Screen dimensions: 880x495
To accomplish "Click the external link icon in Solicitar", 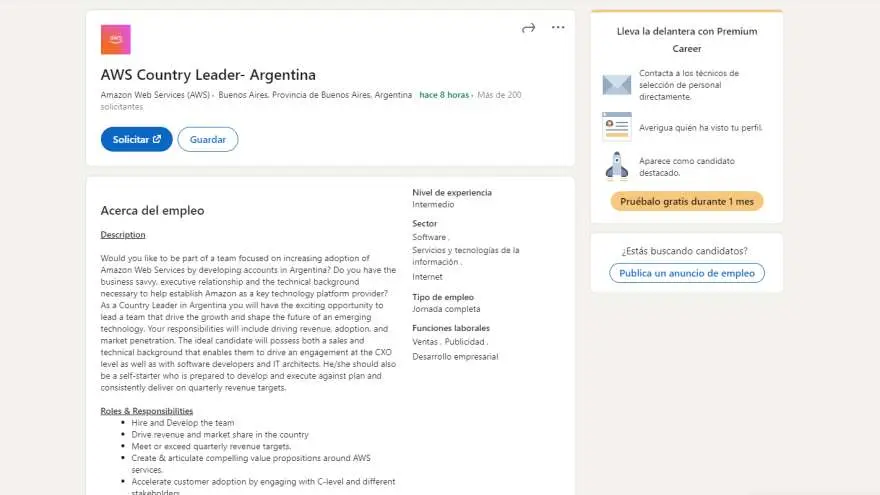I will click(157, 139).
